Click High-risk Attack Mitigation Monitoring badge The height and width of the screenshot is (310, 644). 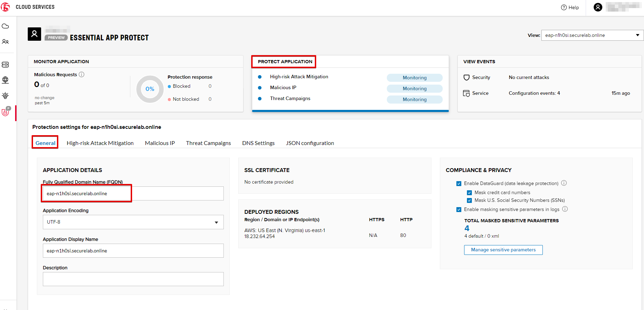pyautogui.click(x=415, y=78)
